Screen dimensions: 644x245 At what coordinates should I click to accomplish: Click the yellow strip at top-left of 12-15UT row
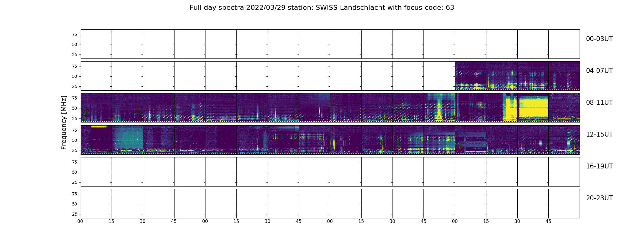(x=99, y=126)
